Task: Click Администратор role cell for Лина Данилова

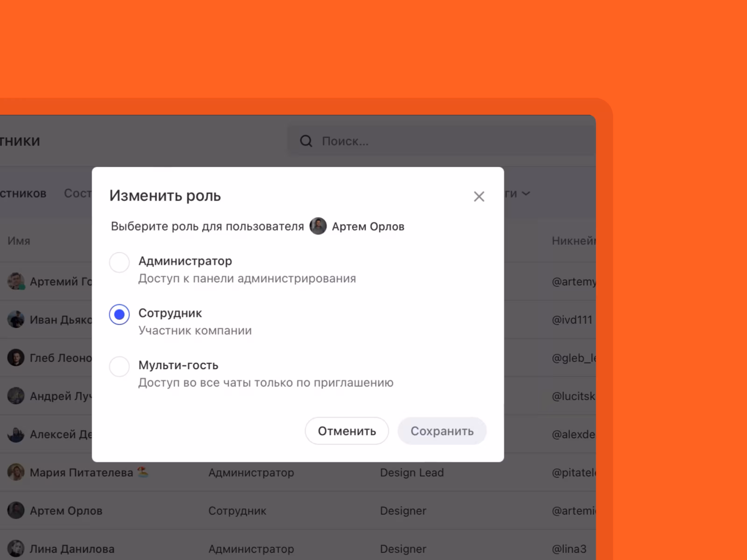Action: (x=251, y=549)
